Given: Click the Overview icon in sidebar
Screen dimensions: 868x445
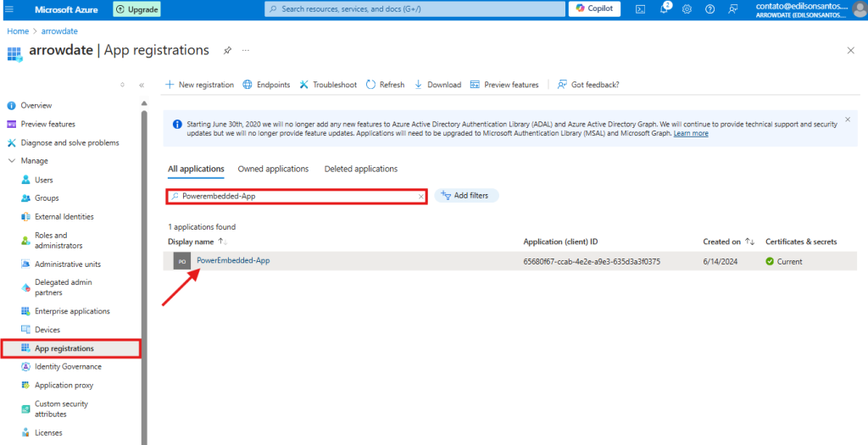Looking at the screenshot, I should [11, 105].
